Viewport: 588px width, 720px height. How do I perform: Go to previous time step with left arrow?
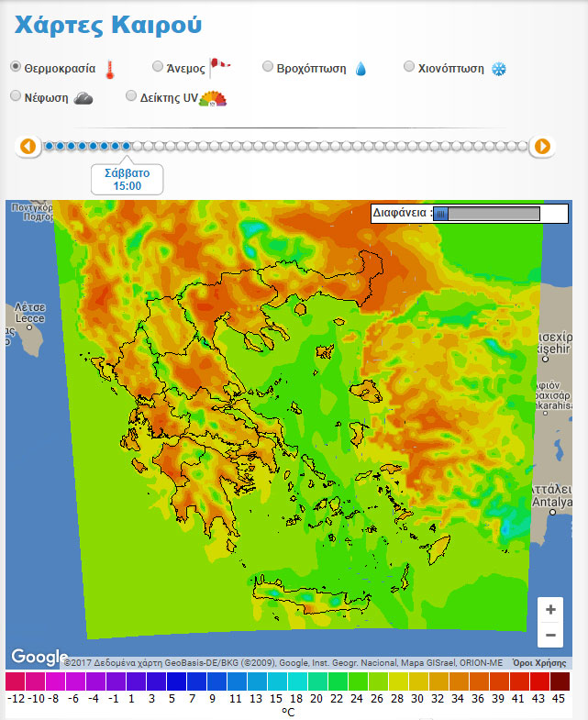tap(28, 146)
